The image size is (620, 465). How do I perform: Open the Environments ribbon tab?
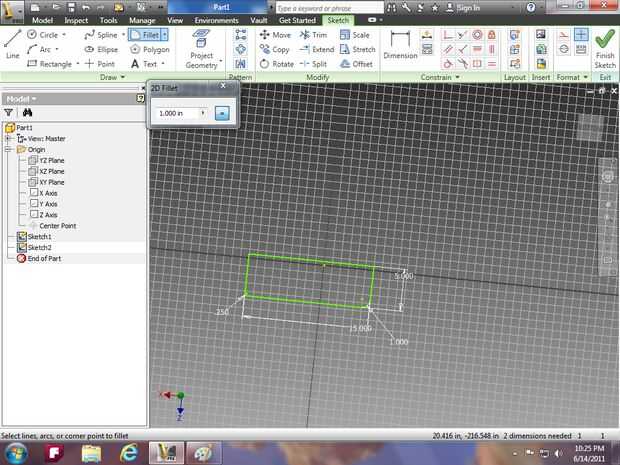(216, 20)
